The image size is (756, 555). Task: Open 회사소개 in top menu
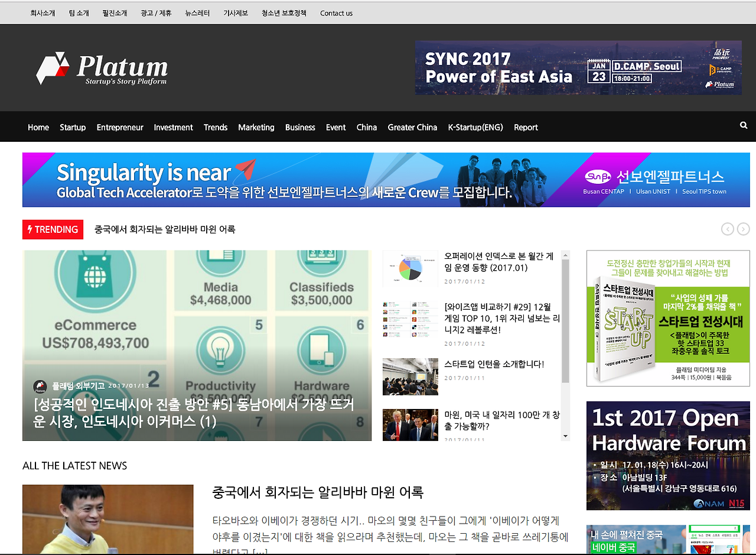[43, 13]
